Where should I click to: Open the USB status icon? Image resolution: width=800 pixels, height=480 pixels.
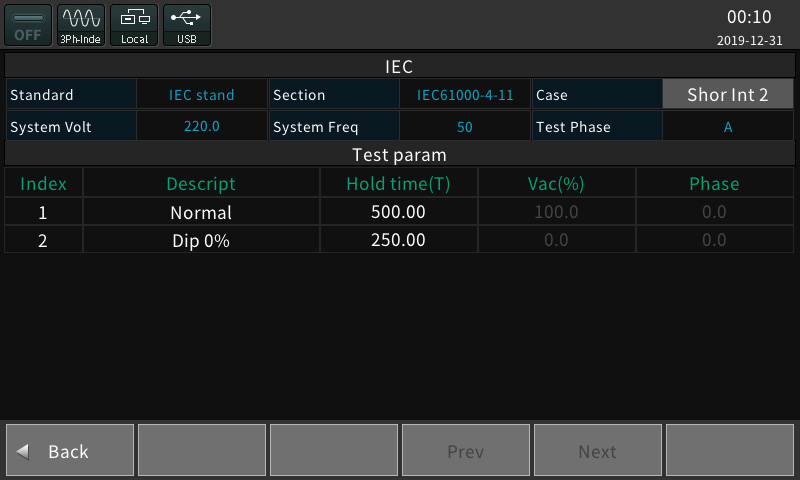(x=187, y=25)
